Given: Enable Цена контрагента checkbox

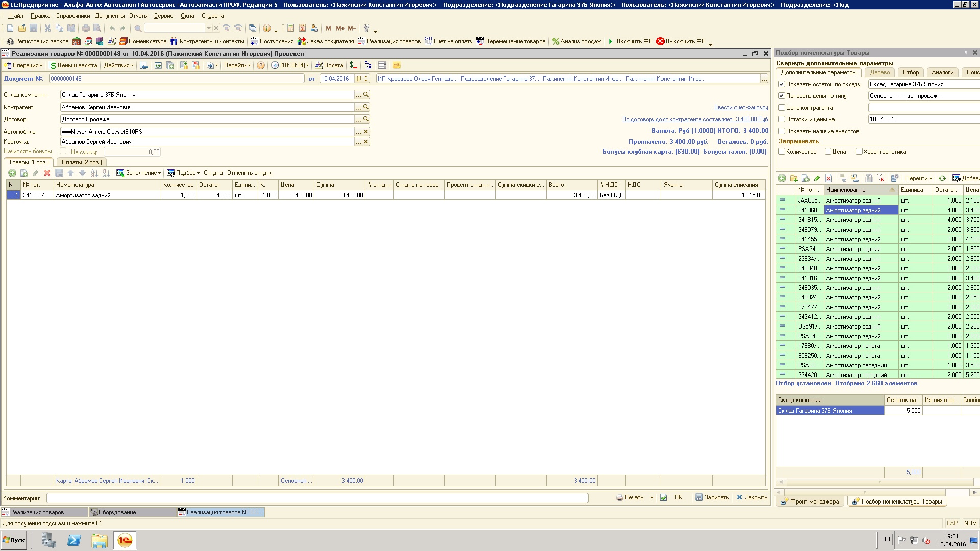Looking at the screenshot, I should coord(781,108).
